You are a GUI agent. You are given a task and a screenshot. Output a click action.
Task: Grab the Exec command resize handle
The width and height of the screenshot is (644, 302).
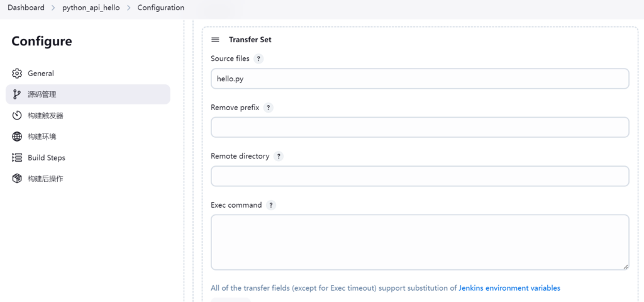pyautogui.click(x=626, y=267)
